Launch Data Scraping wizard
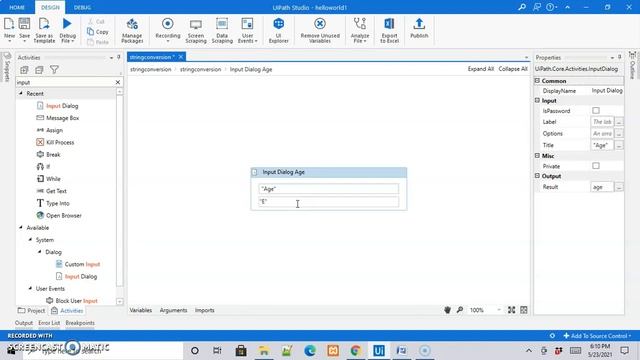Screen dimensions: 640x360 pyautogui.click(x=222, y=30)
